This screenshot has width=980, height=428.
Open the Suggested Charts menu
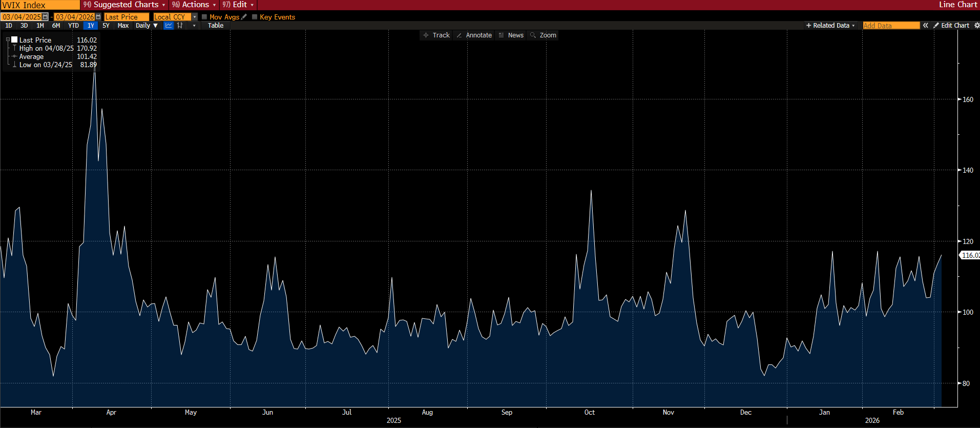point(124,5)
